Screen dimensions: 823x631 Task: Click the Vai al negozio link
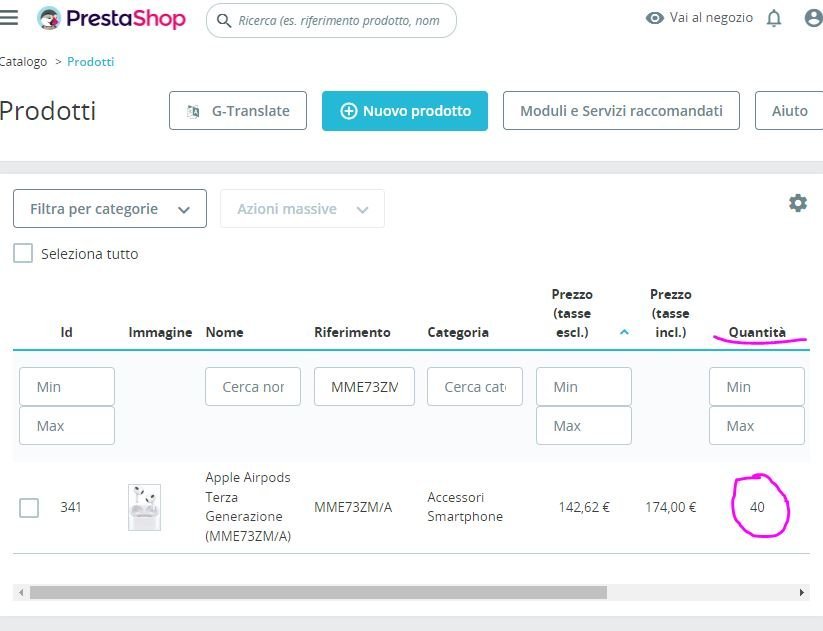coord(711,18)
